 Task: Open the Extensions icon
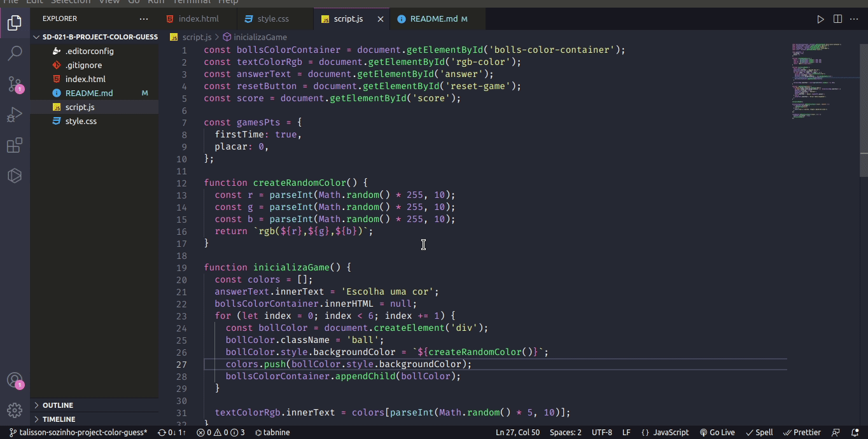point(14,145)
